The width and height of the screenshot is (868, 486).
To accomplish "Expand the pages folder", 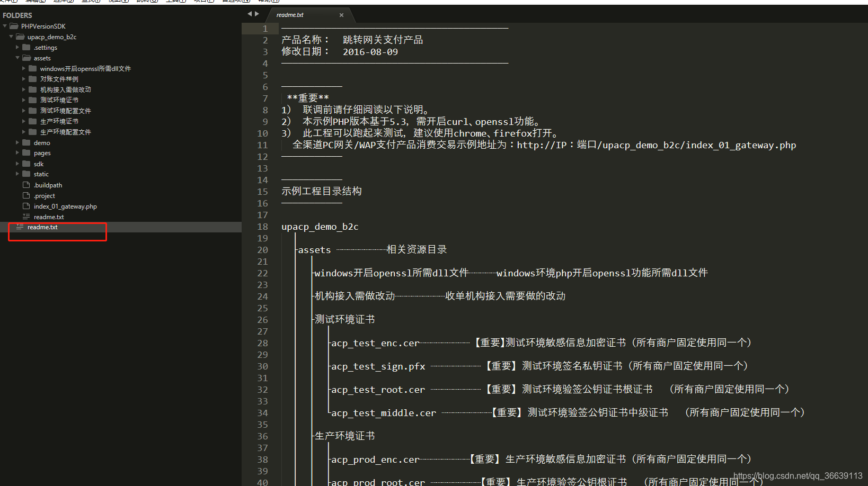I will pos(17,152).
